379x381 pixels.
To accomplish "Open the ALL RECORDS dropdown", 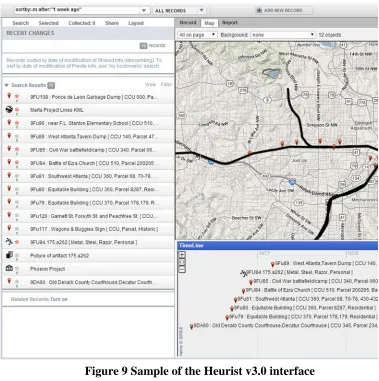I will [x=179, y=10].
